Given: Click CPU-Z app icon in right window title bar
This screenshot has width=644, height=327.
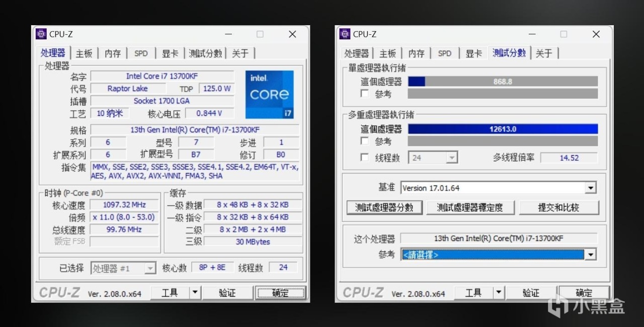Looking at the screenshot, I should 345,34.
